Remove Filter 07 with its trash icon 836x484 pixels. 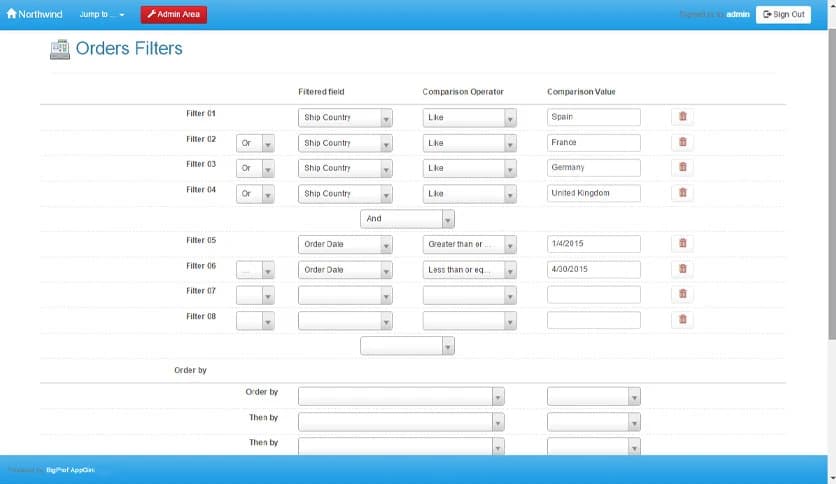[682, 294]
